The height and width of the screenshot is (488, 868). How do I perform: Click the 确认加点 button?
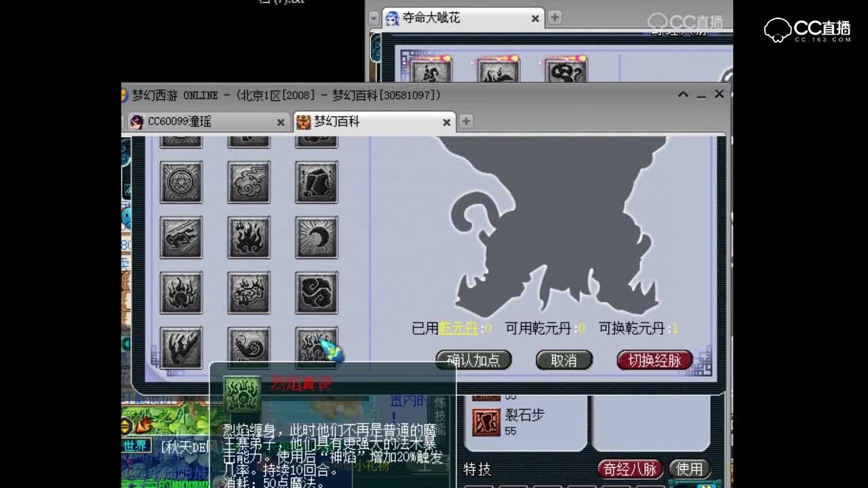click(473, 361)
